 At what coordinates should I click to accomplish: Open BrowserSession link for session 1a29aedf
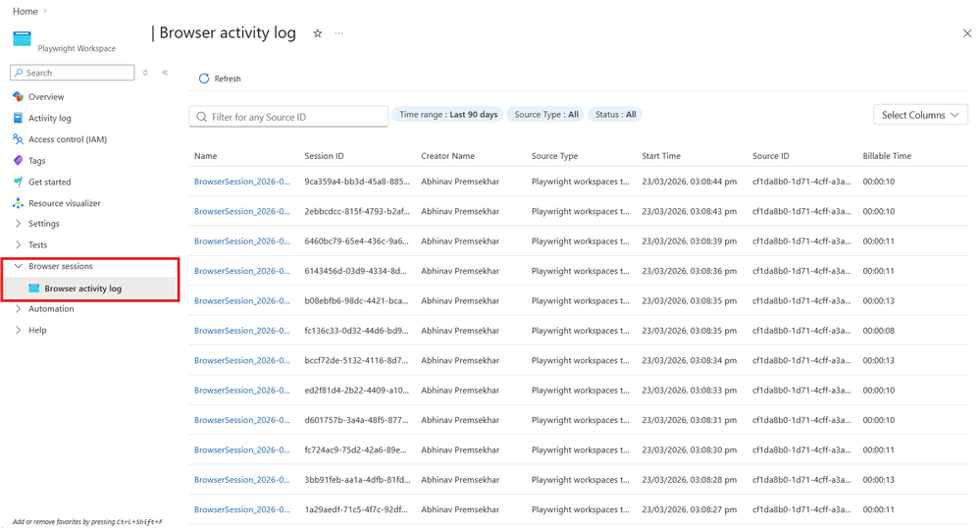[242, 509]
